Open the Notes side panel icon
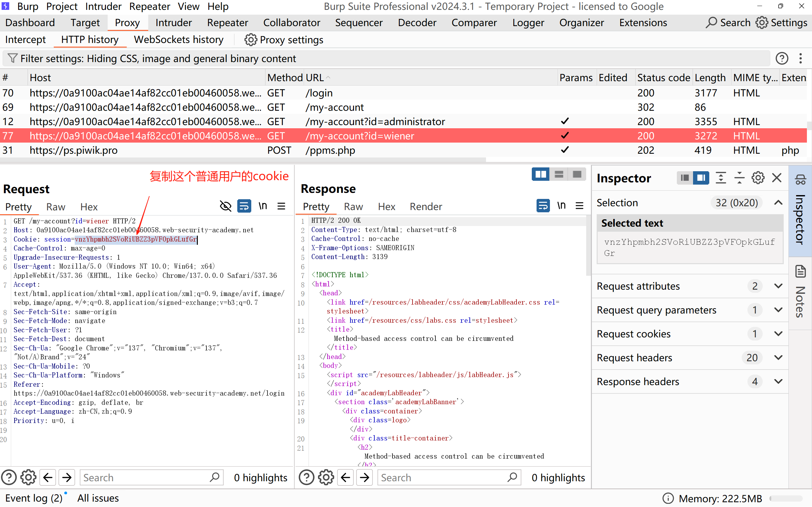The width and height of the screenshot is (812, 507). pos(800,271)
